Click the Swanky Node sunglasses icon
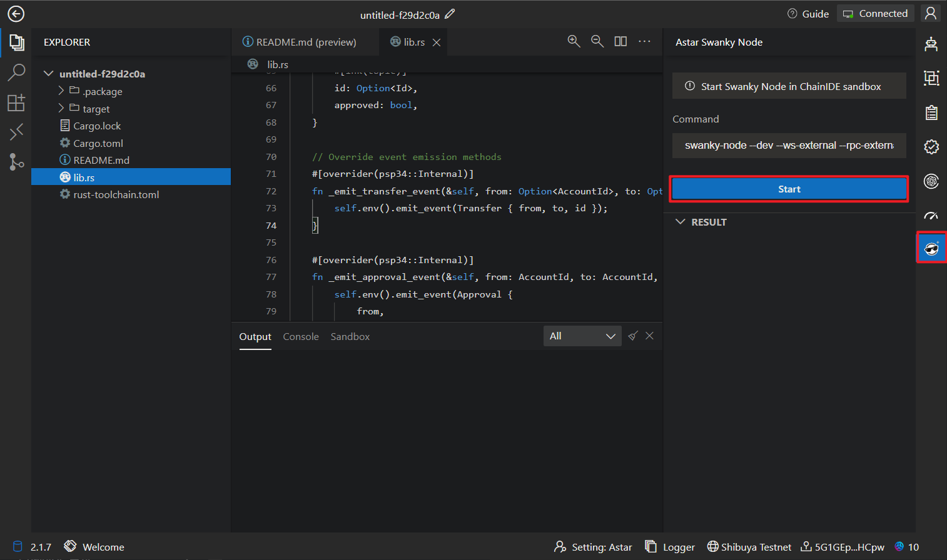 [931, 248]
